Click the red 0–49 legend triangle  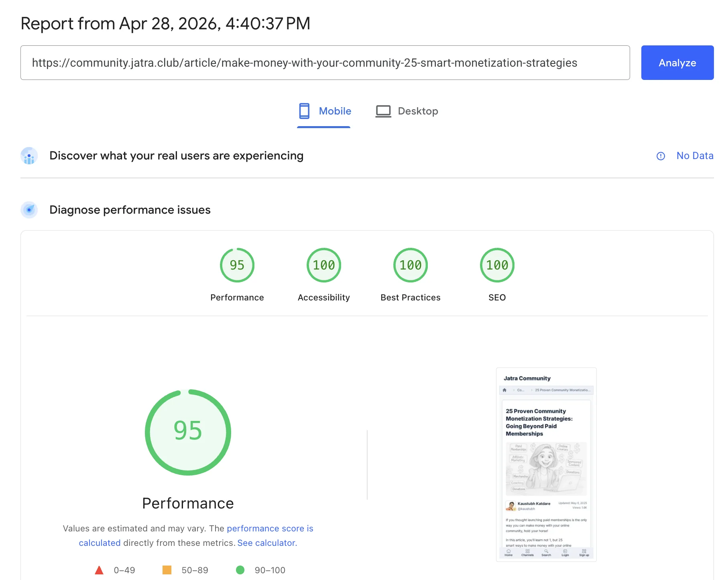pyautogui.click(x=99, y=570)
